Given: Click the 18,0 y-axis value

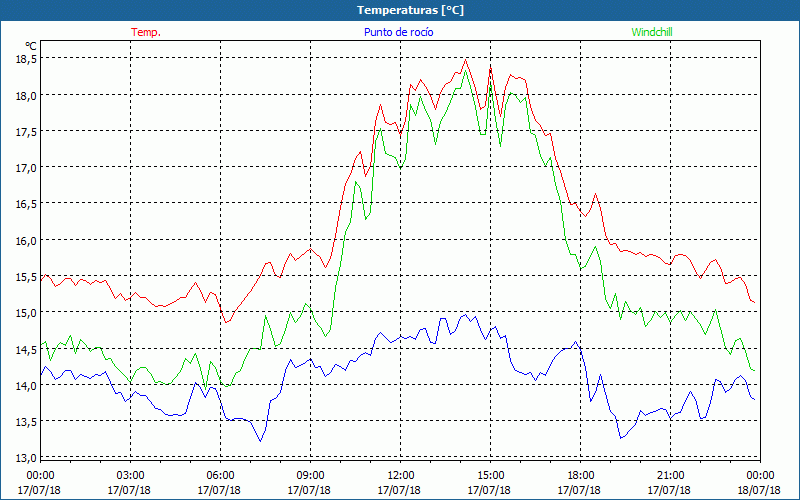Looking at the screenshot, I should pos(26,95).
